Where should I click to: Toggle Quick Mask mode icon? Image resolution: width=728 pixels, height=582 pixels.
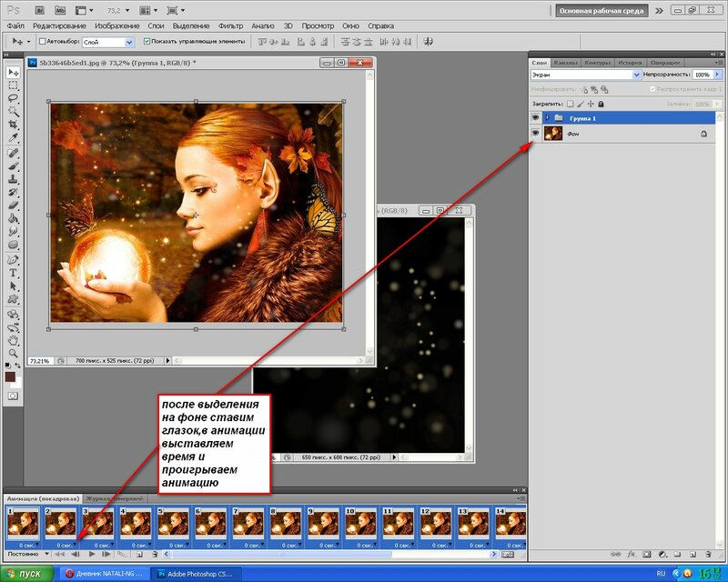13,396
